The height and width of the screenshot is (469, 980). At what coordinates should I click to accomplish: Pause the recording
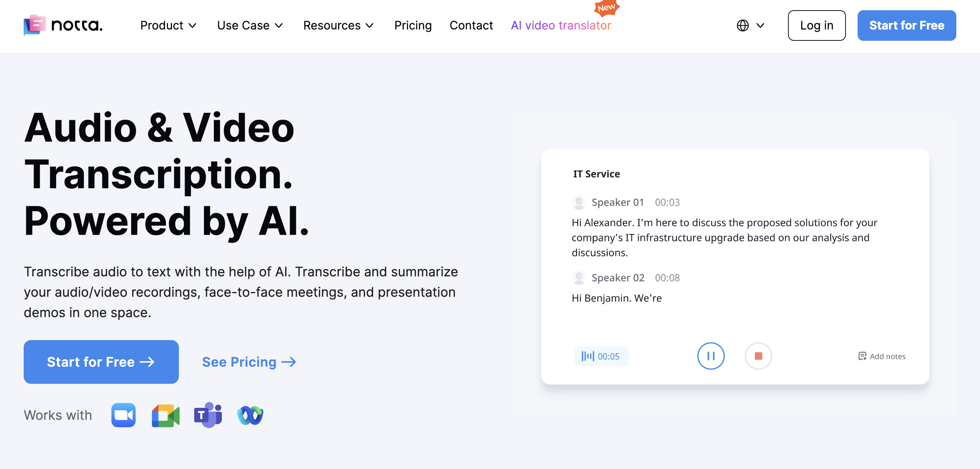[710, 356]
